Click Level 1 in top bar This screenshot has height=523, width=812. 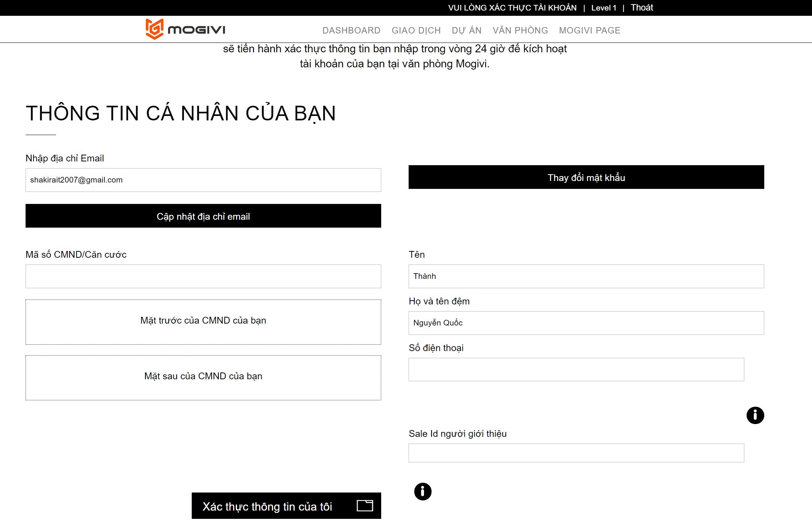[603, 8]
